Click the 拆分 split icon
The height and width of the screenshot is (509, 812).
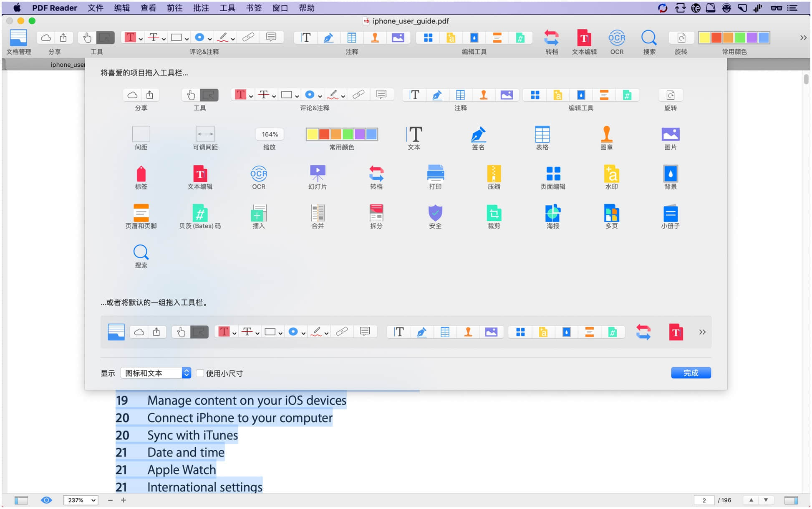376,213
